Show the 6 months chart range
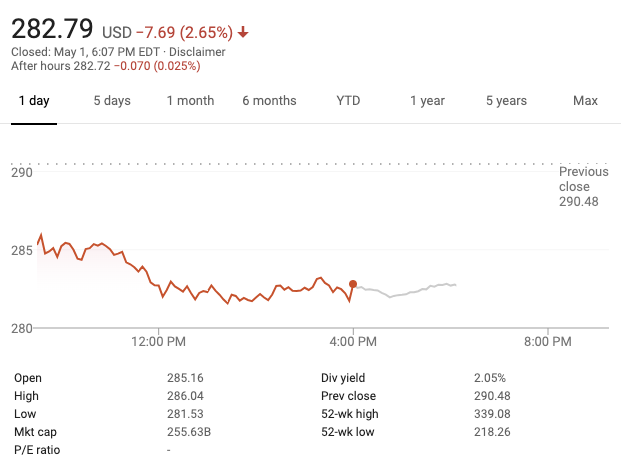The width and height of the screenshot is (621, 469). tap(269, 101)
